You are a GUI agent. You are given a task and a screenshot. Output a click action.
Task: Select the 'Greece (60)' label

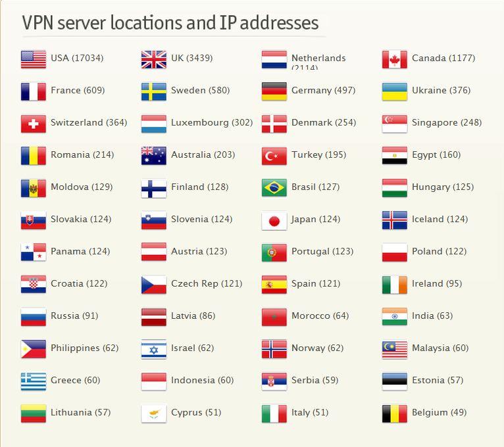tap(75, 380)
